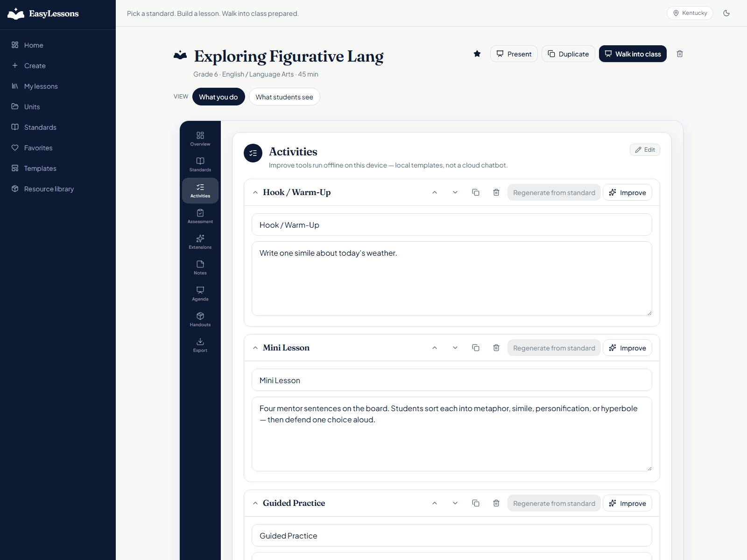
Task: Open the Notes section
Action: tap(200, 268)
